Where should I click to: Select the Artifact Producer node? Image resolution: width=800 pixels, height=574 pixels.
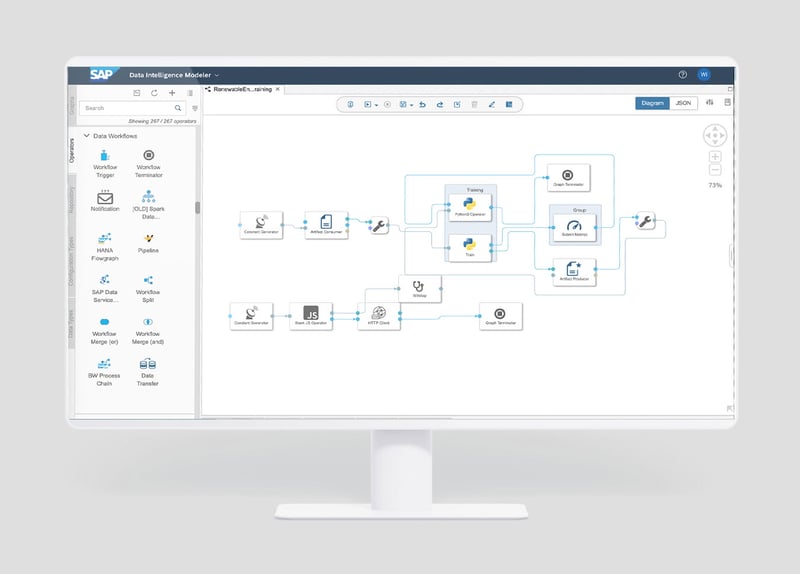tap(574, 272)
